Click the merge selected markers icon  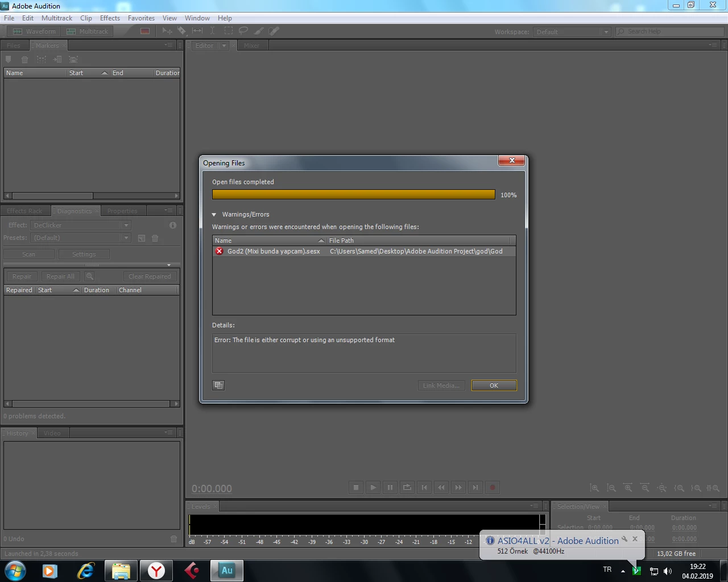click(41, 59)
